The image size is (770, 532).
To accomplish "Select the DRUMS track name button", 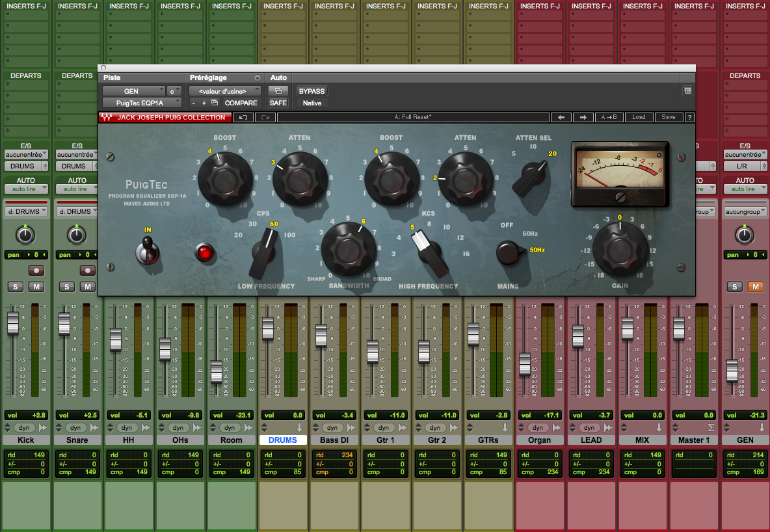I will 283,440.
